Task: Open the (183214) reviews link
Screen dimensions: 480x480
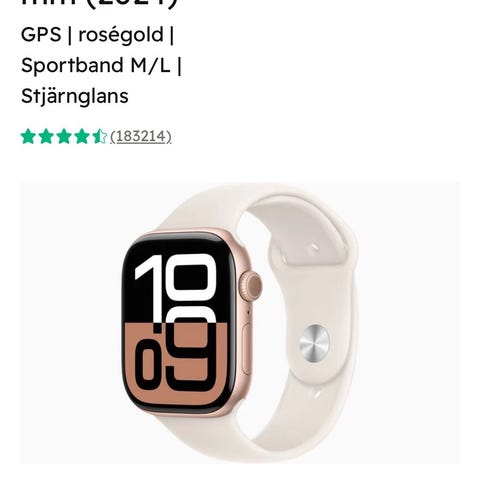Action: coord(141,137)
